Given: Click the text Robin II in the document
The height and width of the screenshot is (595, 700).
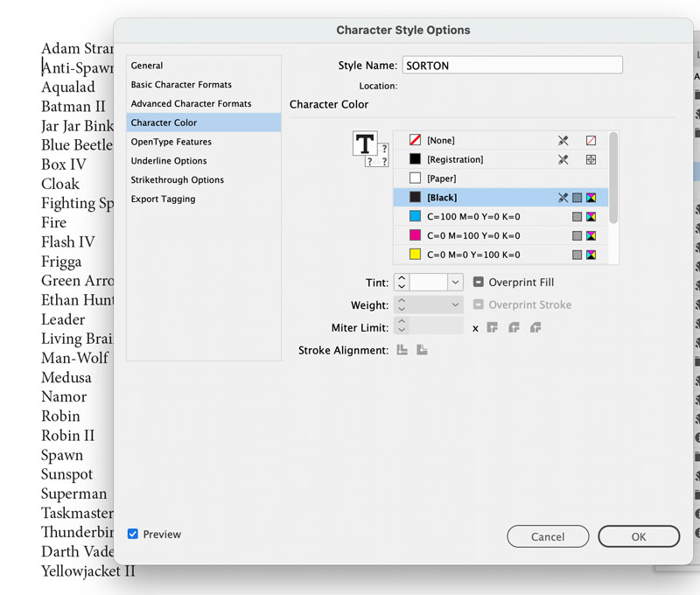Looking at the screenshot, I should (x=68, y=436).
